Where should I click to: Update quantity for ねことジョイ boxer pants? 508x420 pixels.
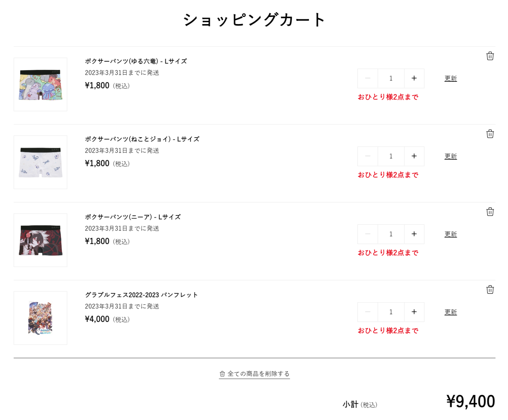[x=451, y=156]
